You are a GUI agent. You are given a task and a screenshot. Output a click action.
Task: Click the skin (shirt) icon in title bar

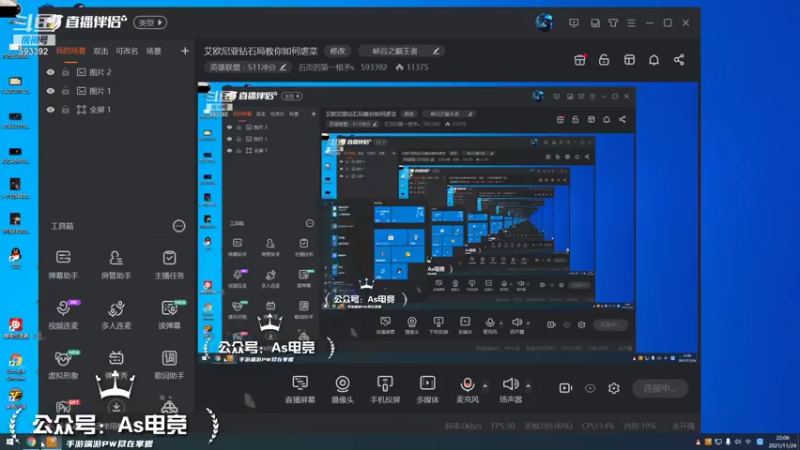pyautogui.click(x=613, y=23)
